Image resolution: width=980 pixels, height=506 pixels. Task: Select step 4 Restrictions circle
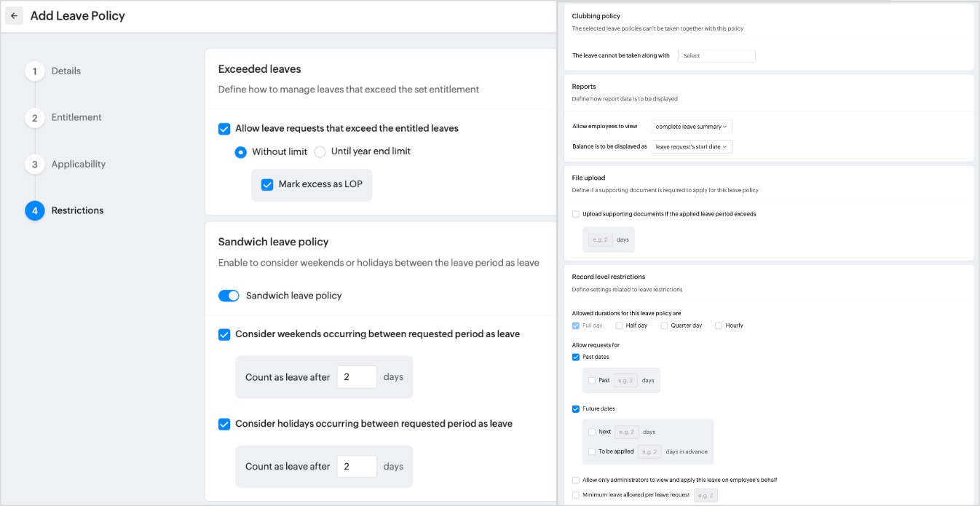tap(35, 211)
